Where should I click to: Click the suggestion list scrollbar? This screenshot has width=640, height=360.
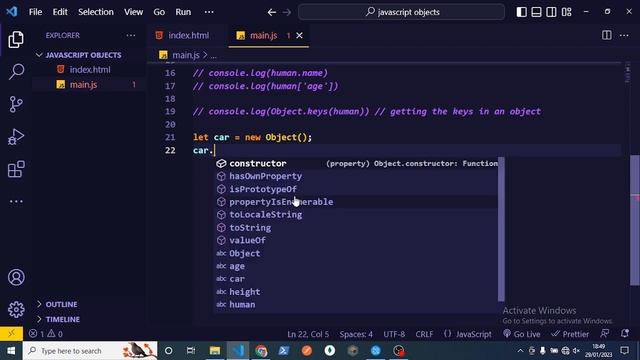coord(501,229)
